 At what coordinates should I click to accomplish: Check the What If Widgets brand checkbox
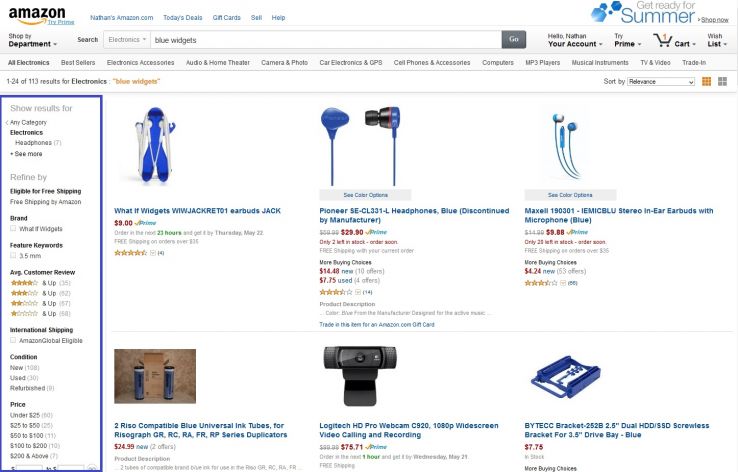[13, 228]
